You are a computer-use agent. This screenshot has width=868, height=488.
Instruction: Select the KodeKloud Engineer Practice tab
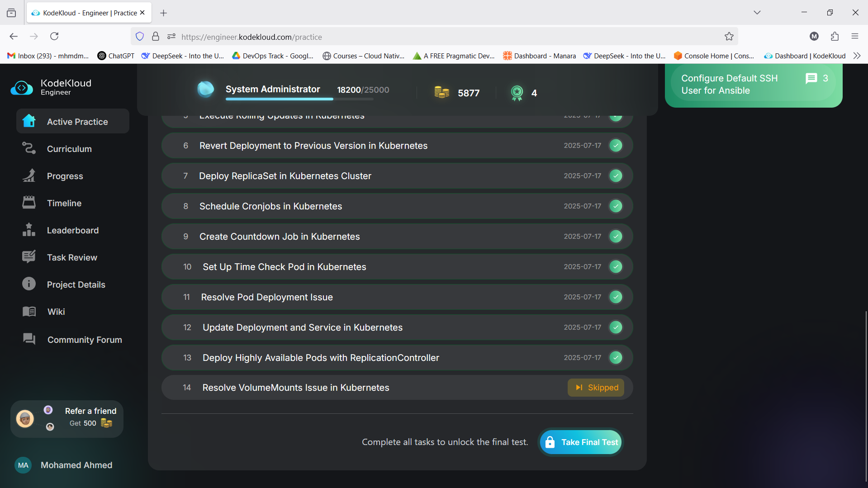89,13
